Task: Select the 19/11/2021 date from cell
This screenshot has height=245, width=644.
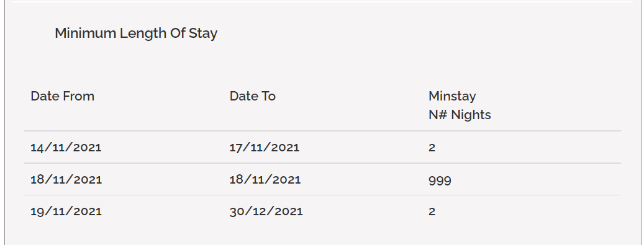Action: (x=66, y=212)
